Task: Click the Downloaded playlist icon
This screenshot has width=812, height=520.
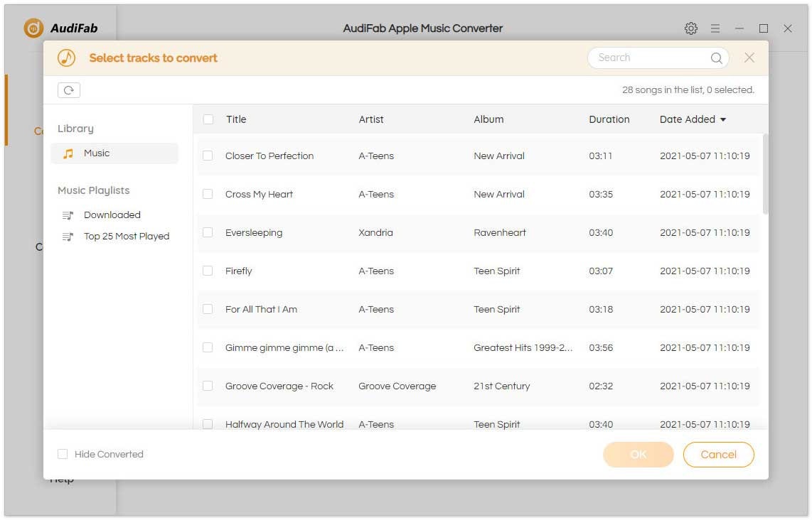Action: [68, 215]
